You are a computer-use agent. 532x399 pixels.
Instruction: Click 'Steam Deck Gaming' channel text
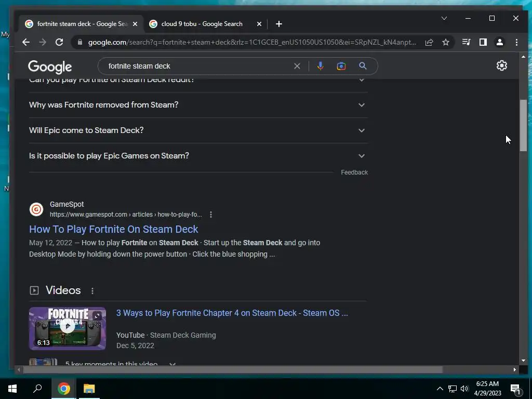click(x=183, y=335)
